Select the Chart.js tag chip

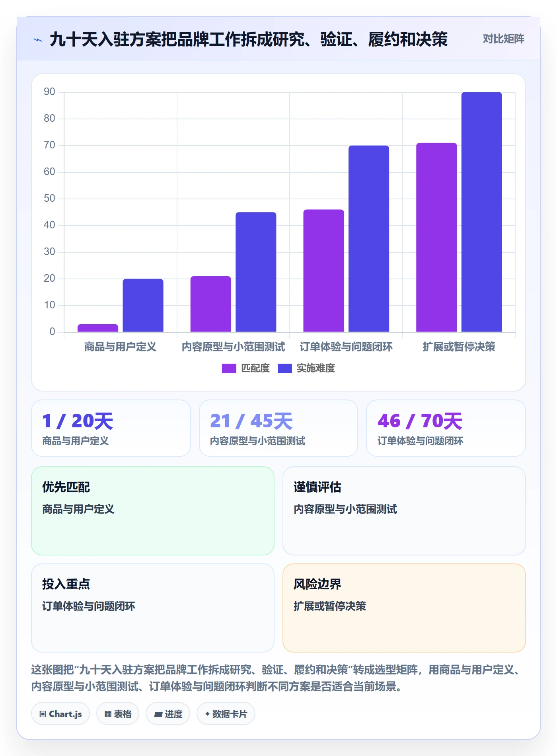tap(60, 714)
